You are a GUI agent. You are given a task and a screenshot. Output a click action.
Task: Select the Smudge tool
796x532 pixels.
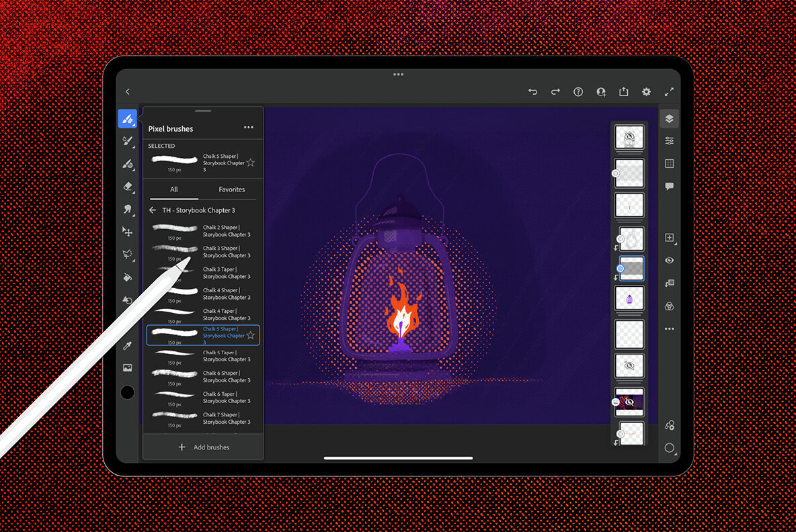(x=128, y=209)
